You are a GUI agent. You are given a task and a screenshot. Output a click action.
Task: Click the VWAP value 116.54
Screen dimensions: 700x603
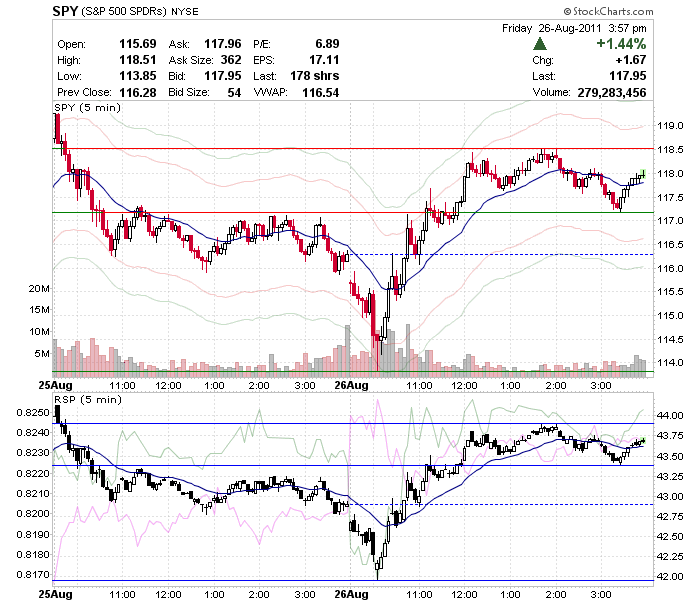point(321,92)
